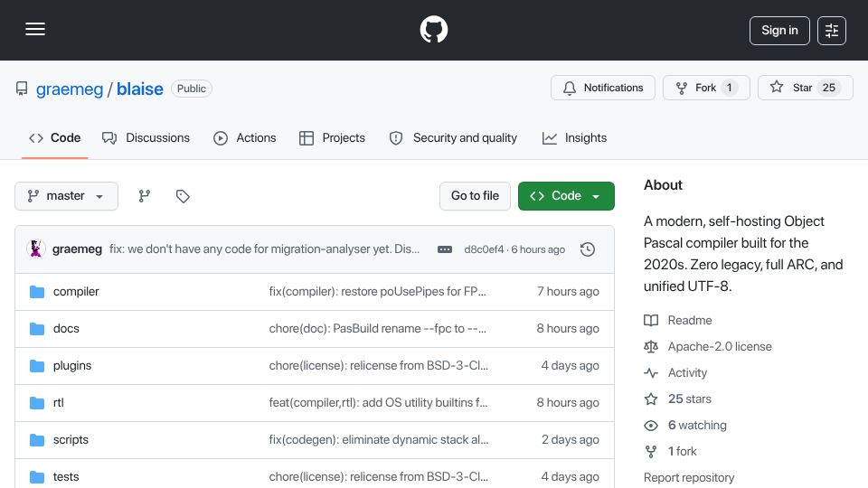Open the hamburger navigation menu
Screen dimensions: 868x488
[35, 29]
